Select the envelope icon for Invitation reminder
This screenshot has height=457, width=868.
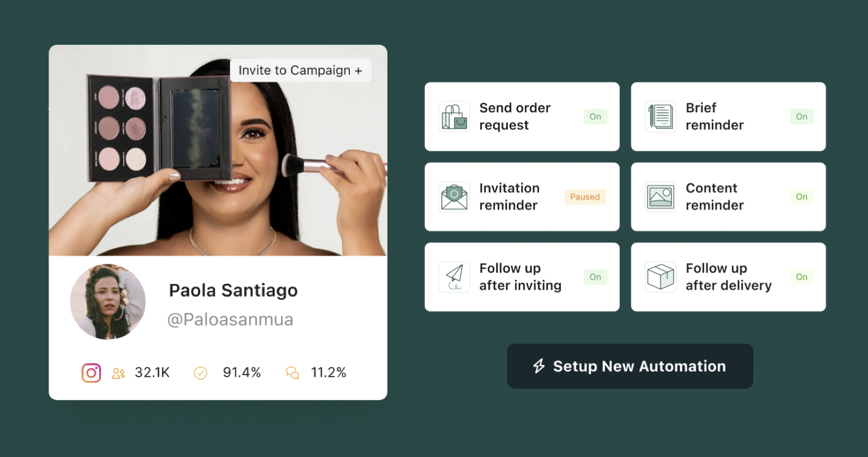coord(454,197)
